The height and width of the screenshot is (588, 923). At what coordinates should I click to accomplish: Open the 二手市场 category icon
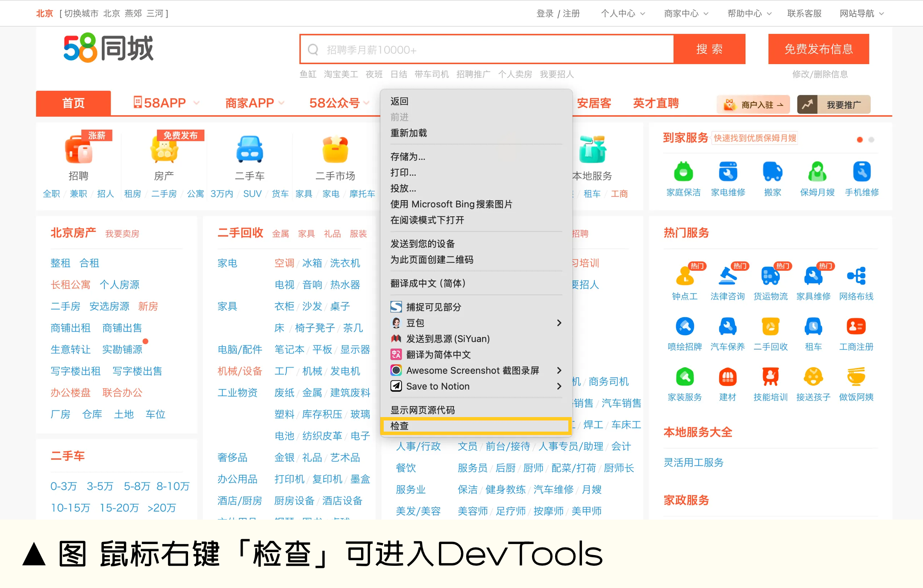[335, 150]
